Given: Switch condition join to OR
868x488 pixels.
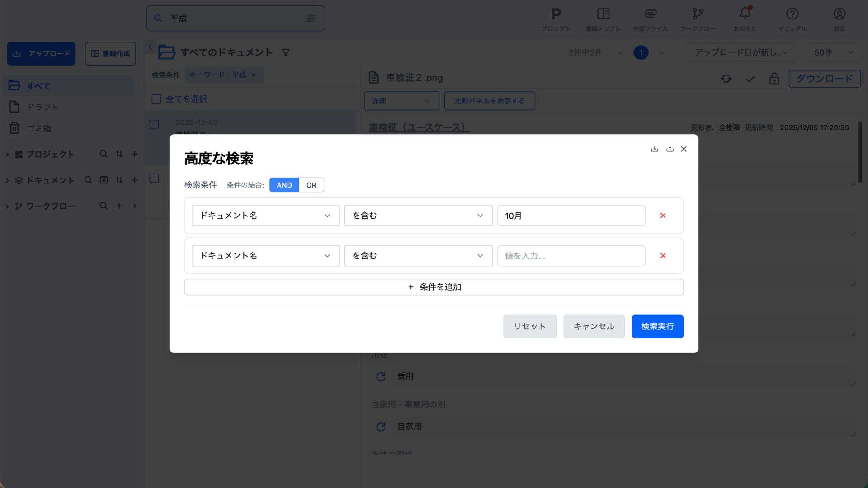Looking at the screenshot, I should (x=311, y=185).
